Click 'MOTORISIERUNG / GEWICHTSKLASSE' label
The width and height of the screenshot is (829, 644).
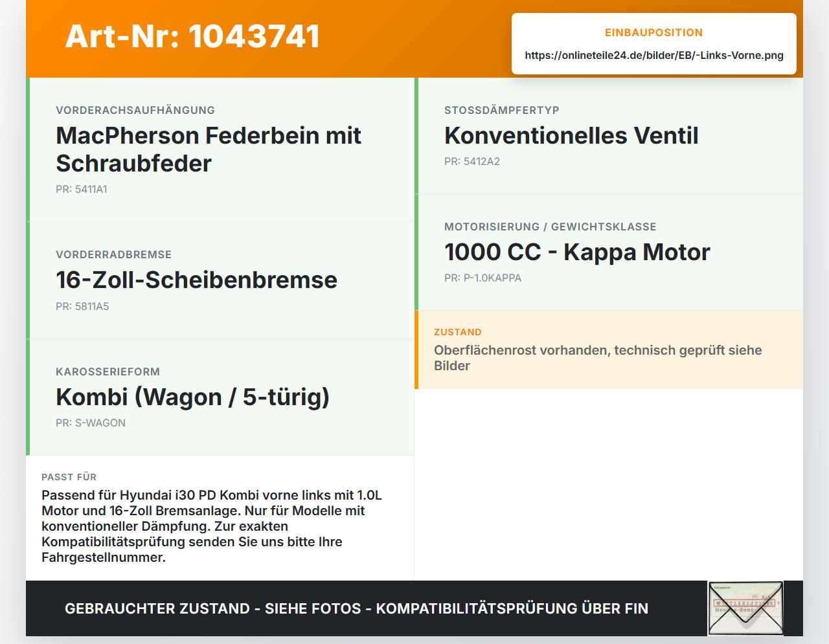click(x=551, y=227)
